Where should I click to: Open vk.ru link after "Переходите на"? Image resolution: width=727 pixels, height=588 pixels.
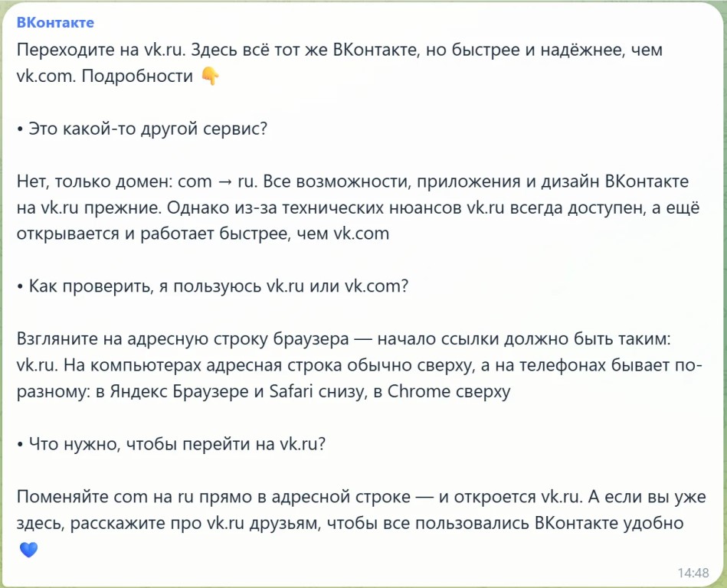[163, 50]
